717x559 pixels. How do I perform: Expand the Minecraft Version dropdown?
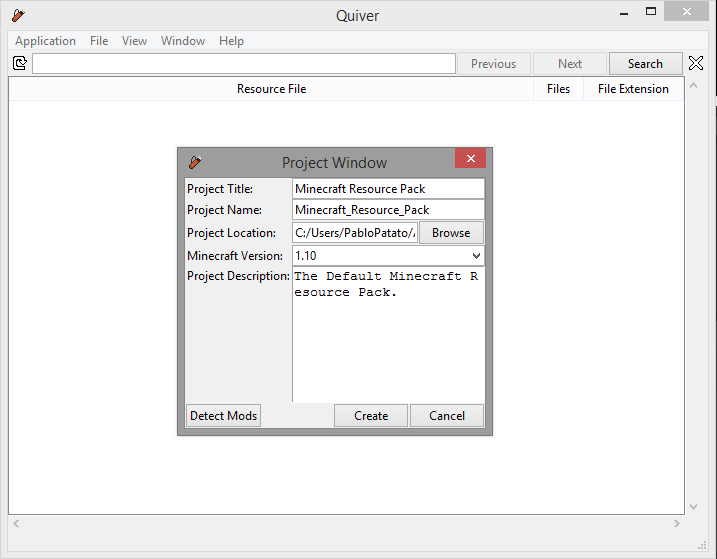[x=476, y=256]
